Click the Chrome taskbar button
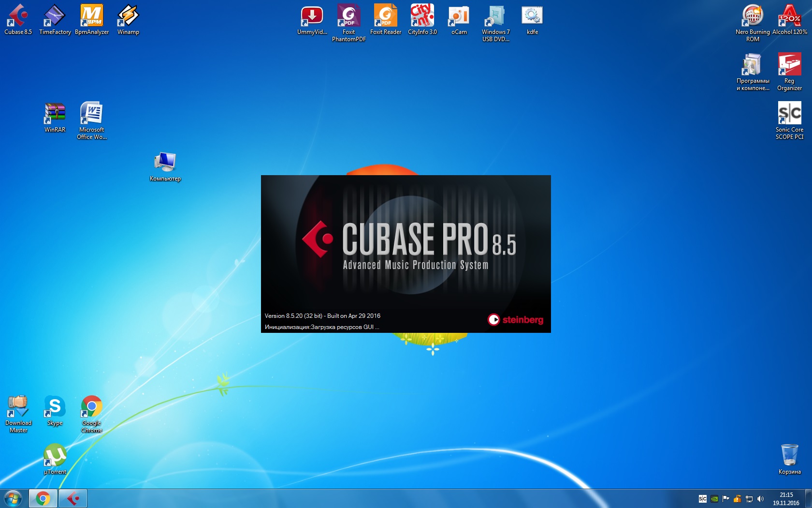 pyautogui.click(x=43, y=498)
